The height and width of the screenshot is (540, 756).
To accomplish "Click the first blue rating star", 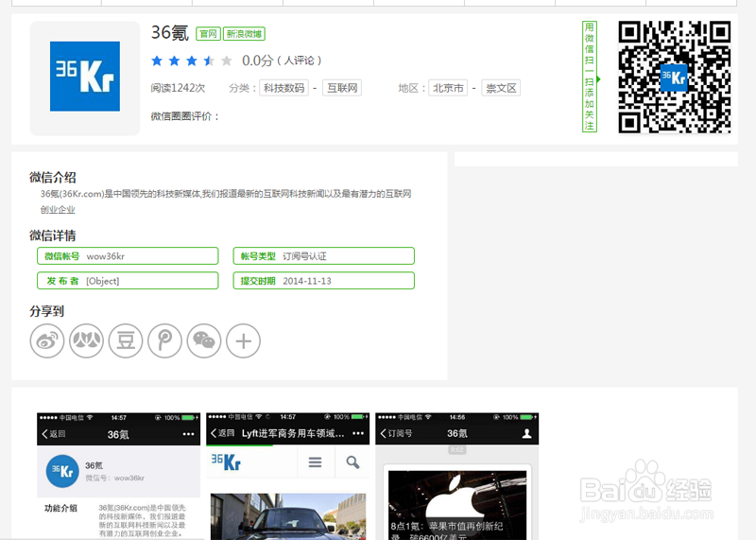I will (157, 61).
